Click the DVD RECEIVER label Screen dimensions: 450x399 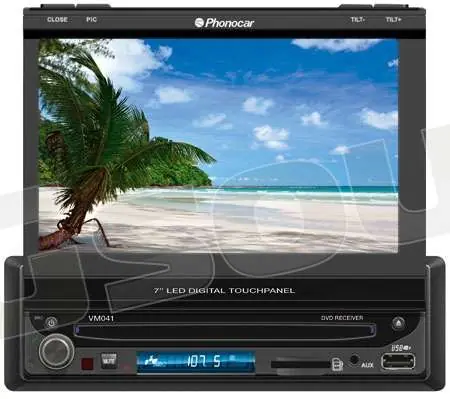tap(342, 318)
